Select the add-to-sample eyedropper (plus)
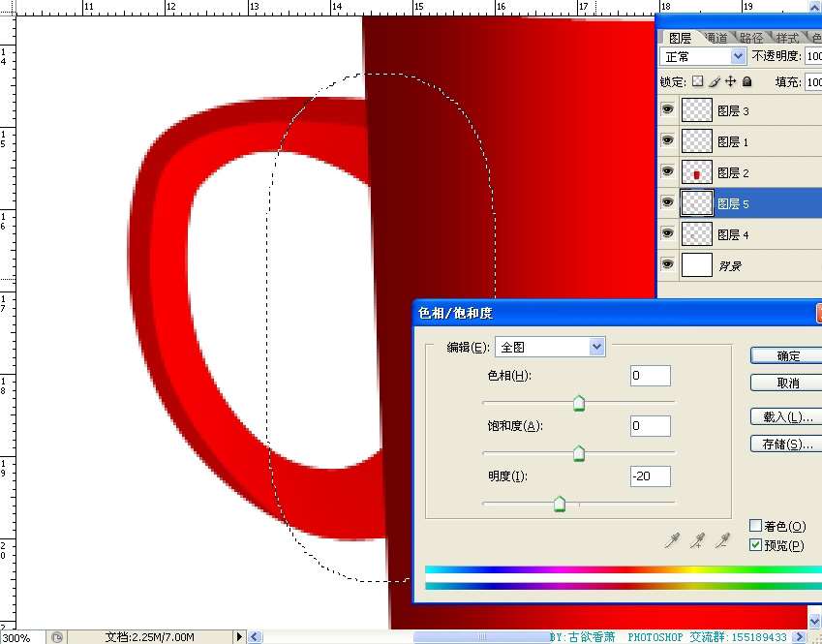This screenshot has height=644, width=822. (697, 540)
